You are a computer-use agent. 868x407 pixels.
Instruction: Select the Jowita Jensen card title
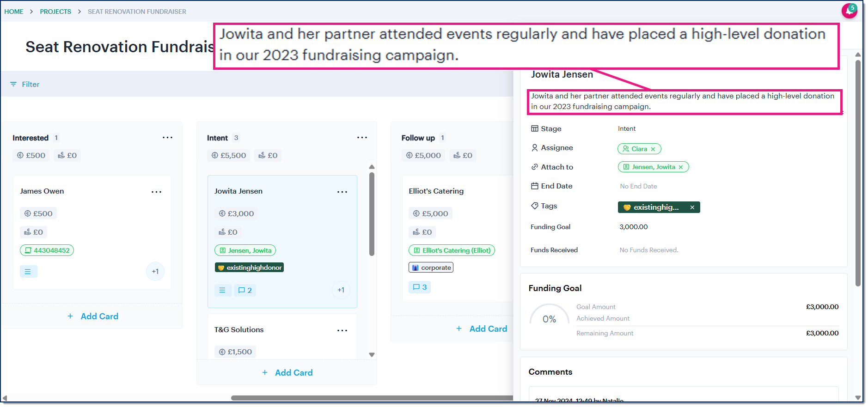coord(238,191)
